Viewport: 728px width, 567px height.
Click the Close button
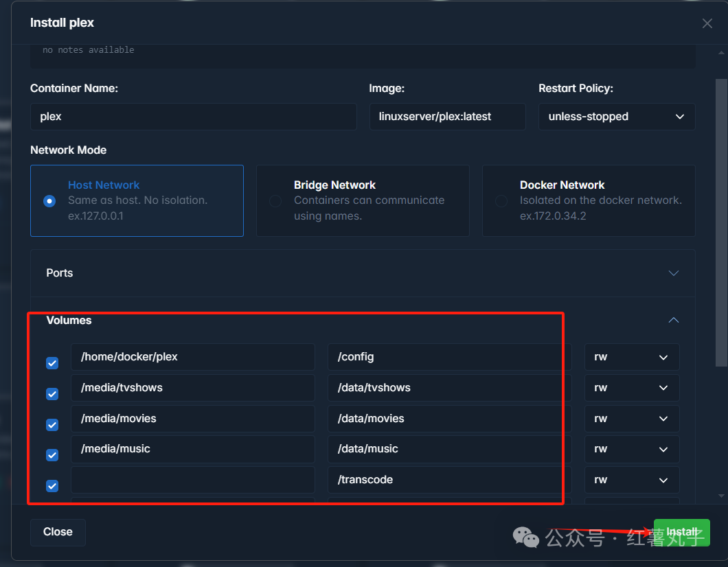[58, 532]
